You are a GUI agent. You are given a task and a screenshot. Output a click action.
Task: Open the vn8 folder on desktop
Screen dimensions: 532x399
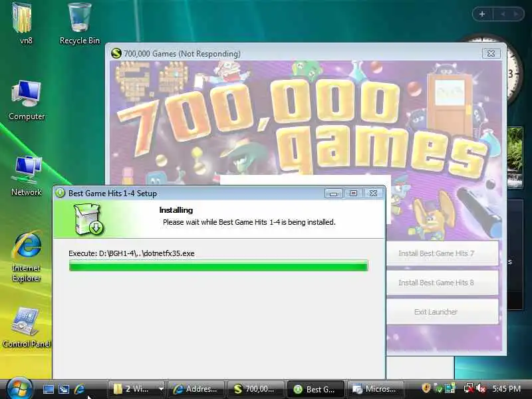point(24,23)
